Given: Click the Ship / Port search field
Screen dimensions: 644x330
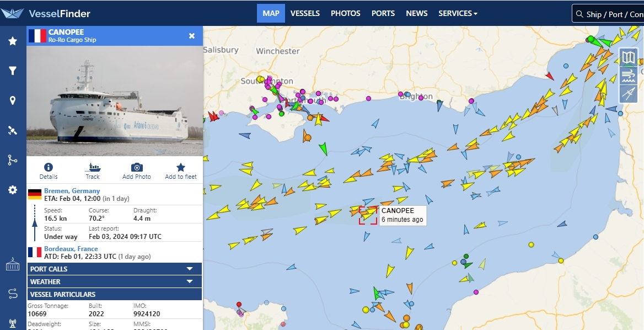Looking at the screenshot, I should tap(608, 14).
